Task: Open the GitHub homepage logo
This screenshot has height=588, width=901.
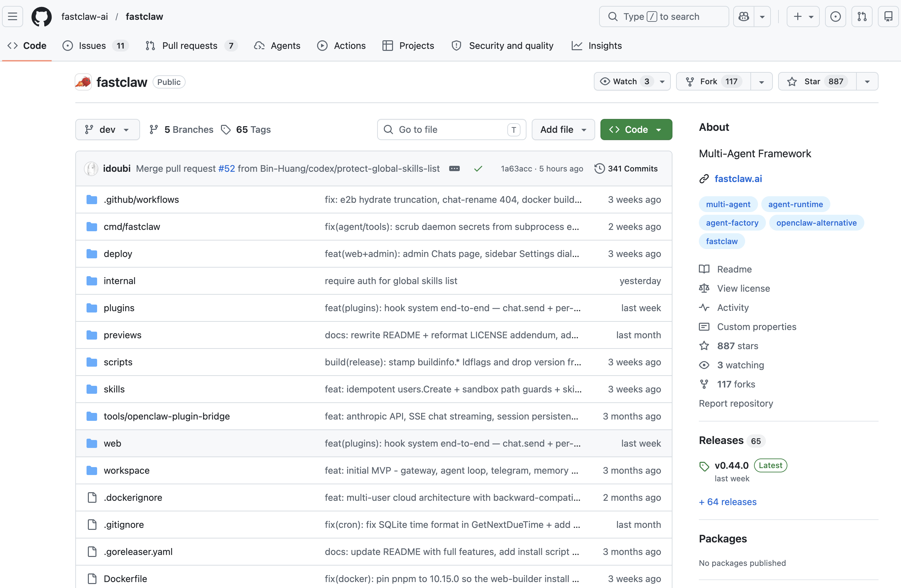Action: (x=41, y=17)
